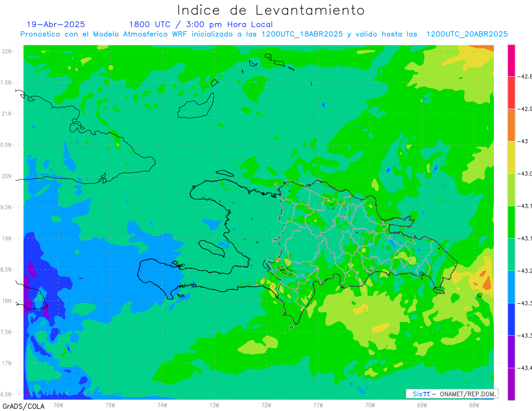Click the '21N' latitude label
The height and width of the screenshot is (411, 532).
pyautogui.click(x=7, y=114)
